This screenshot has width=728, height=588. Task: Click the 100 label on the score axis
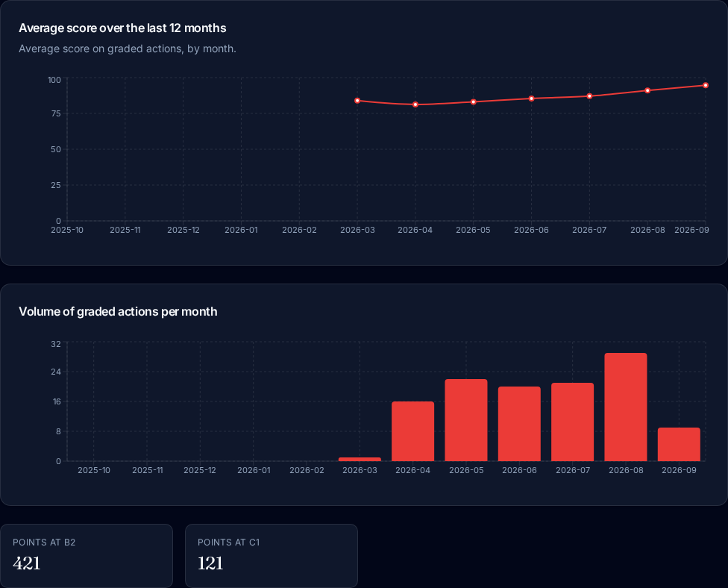point(54,80)
